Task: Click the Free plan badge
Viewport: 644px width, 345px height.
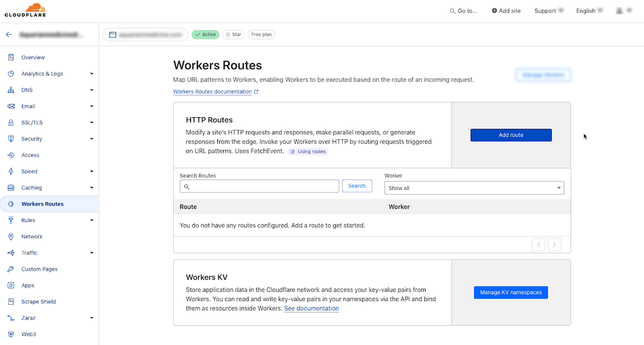Action: click(261, 34)
